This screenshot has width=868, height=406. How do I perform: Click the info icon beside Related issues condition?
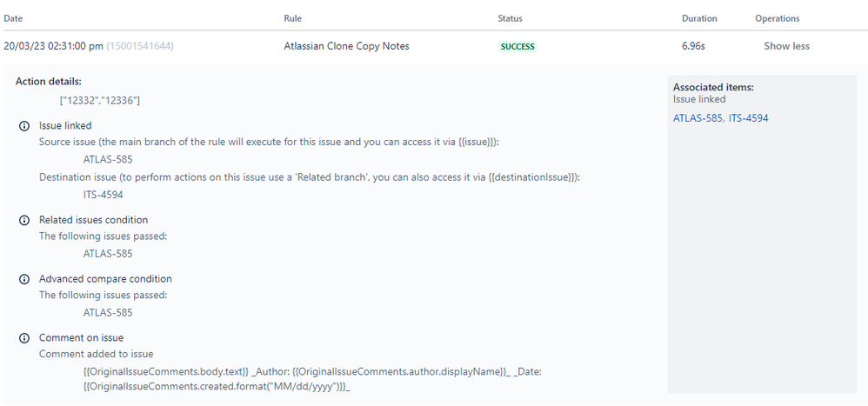[x=23, y=220]
